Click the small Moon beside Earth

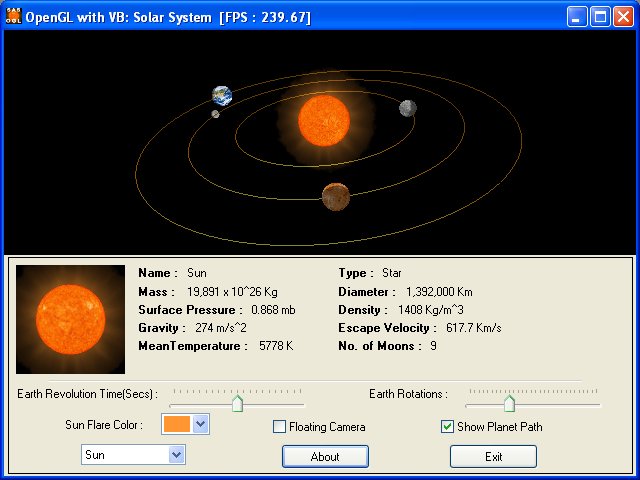215,114
